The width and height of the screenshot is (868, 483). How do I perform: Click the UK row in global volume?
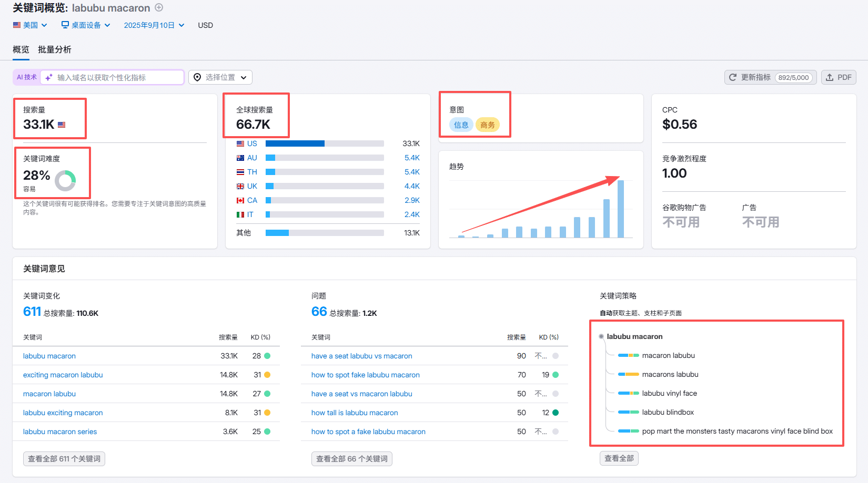328,186
